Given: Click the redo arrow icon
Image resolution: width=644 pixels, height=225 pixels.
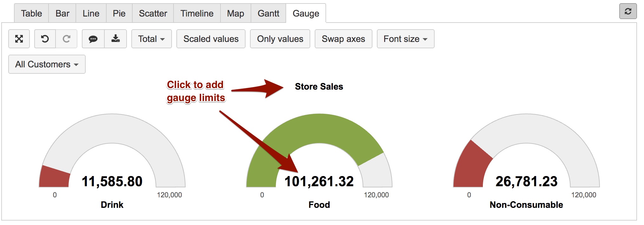Looking at the screenshot, I should (66, 39).
